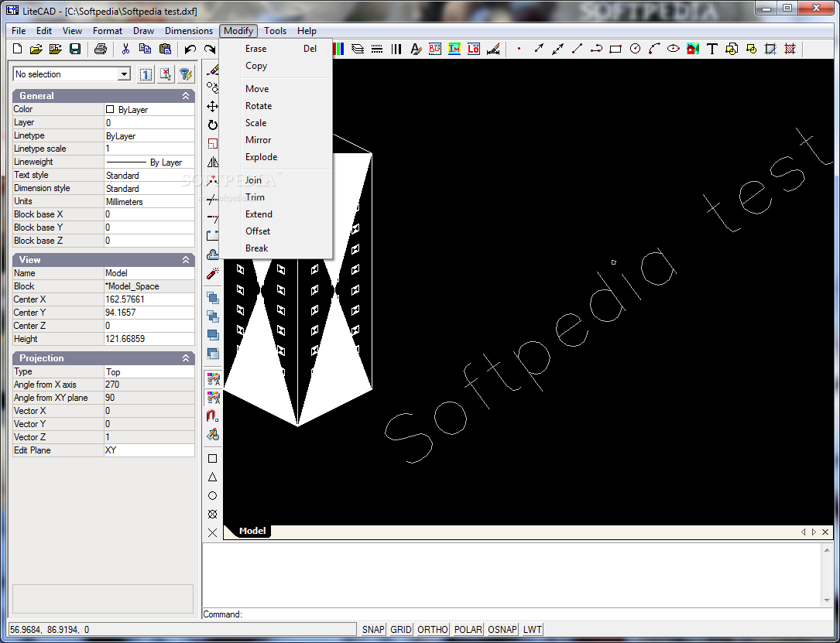The width and height of the screenshot is (840, 643).
Task: Save the drawing with the floppy disk icon
Action: click(75, 50)
